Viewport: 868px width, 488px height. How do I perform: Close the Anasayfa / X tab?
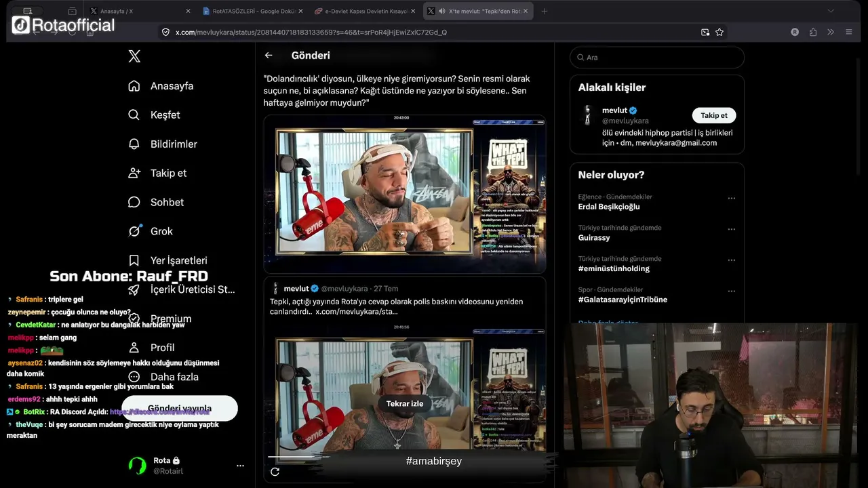[188, 12]
